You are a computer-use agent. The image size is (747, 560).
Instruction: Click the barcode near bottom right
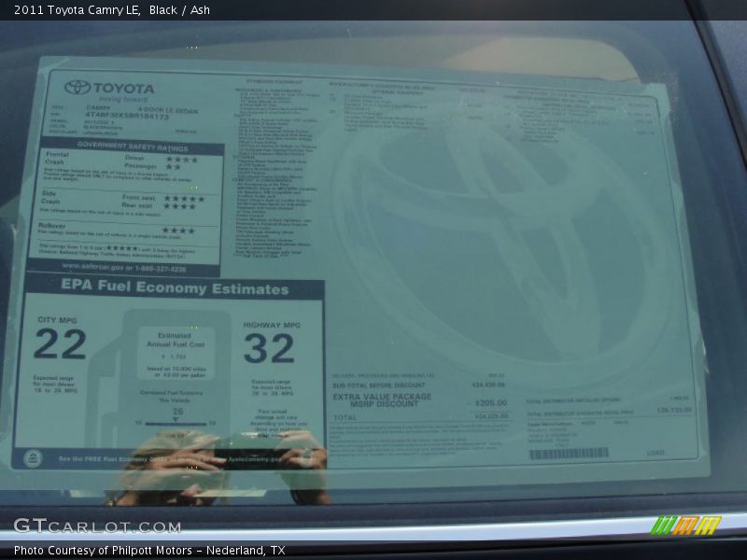click(569, 454)
